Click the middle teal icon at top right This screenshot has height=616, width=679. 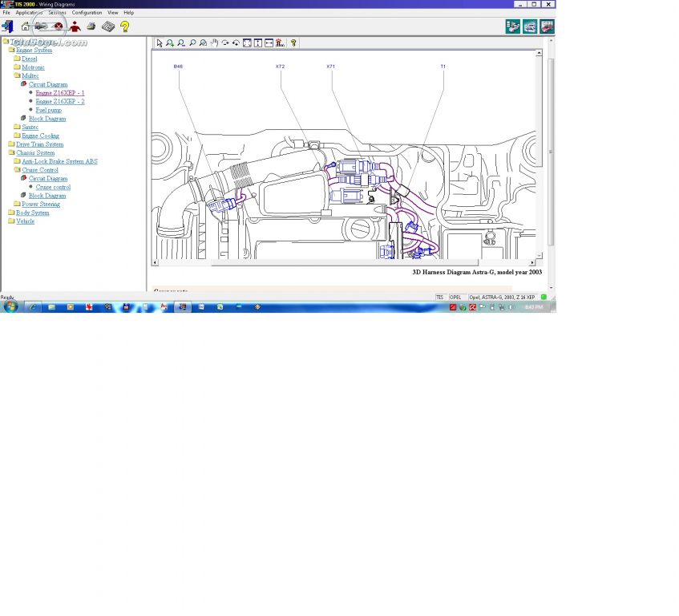(530, 26)
